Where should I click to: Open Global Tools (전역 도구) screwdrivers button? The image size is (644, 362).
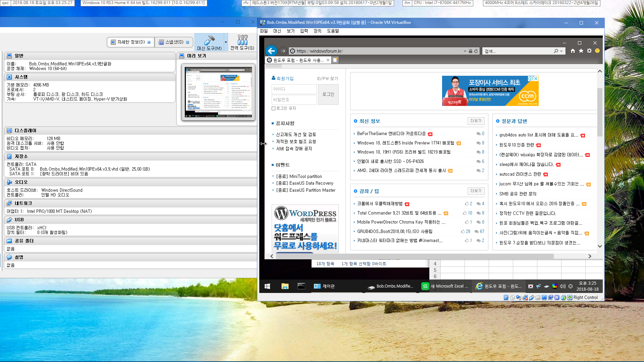point(242,42)
